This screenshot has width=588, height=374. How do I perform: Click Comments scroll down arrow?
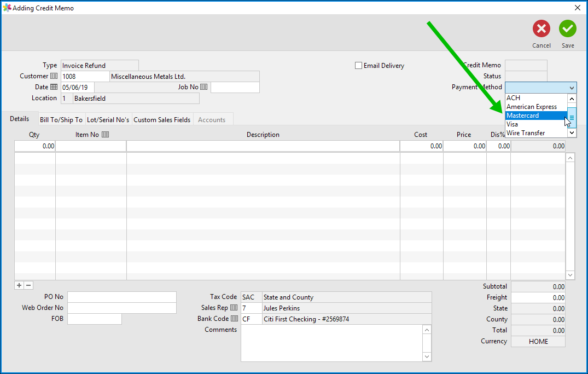(427, 356)
